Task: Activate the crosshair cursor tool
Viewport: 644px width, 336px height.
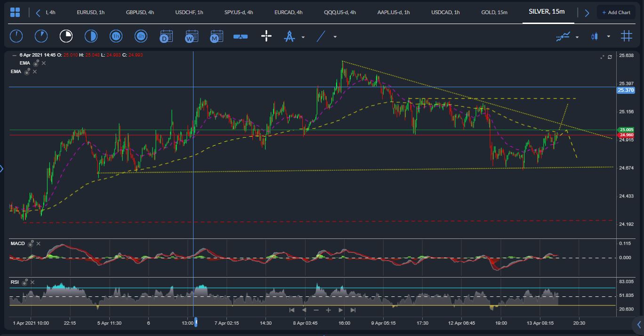Action: coord(266,36)
